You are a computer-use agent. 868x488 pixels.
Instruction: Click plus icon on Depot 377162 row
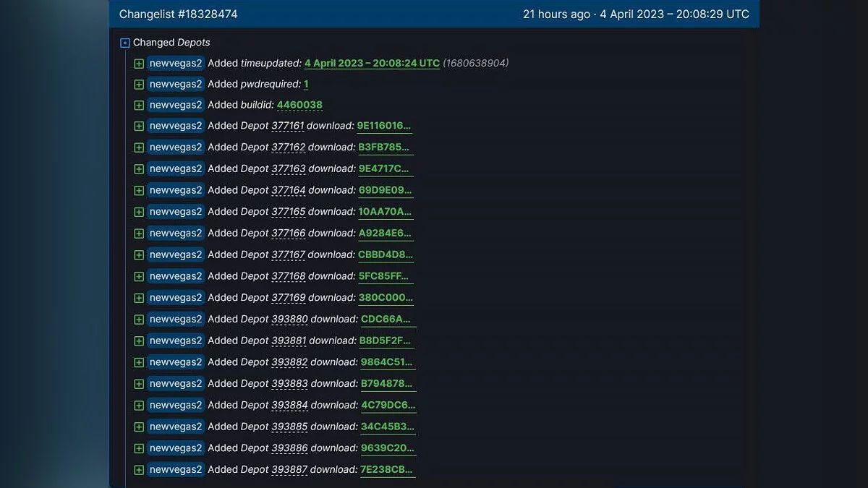[139, 147]
